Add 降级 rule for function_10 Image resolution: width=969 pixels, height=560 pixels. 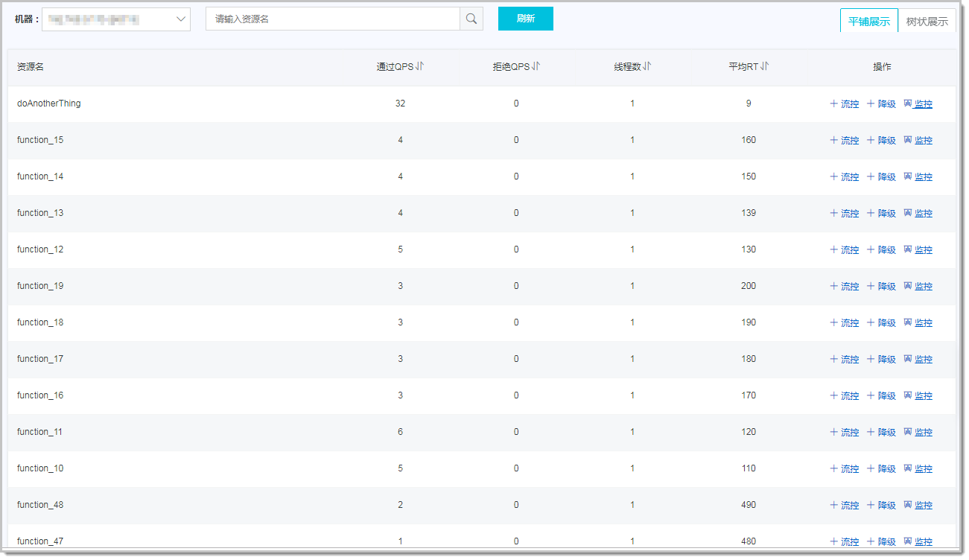click(881, 469)
